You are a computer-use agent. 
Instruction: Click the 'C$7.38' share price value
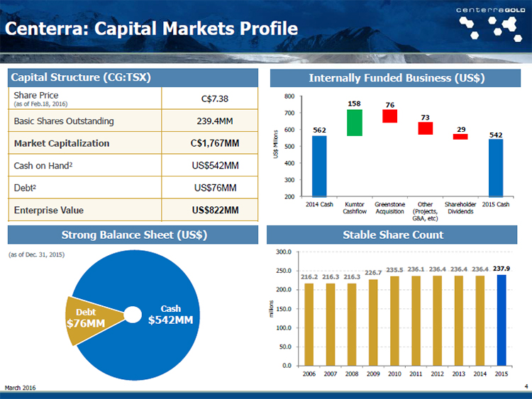click(215, 99)
